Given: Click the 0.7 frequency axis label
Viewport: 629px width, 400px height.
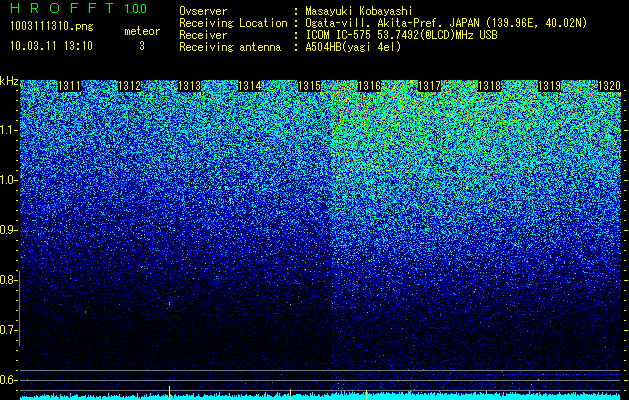Looking at the screenshot, I should (8, 330).
